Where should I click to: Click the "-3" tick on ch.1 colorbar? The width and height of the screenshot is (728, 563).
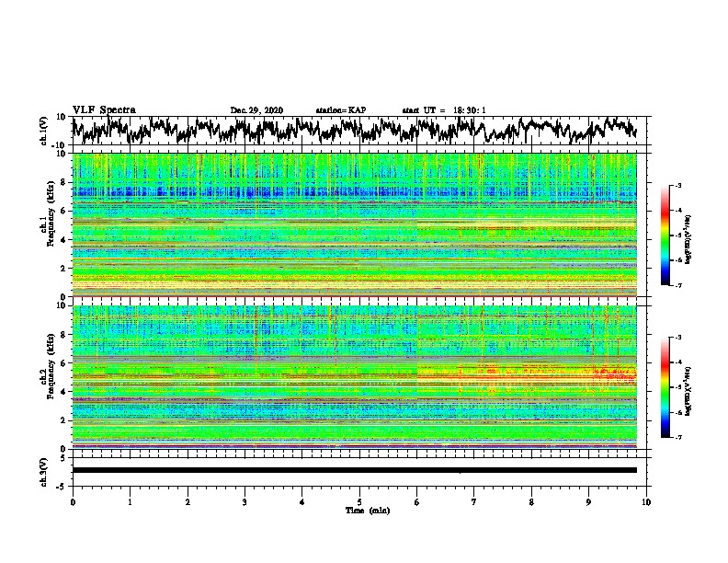(x=678, y=185)
